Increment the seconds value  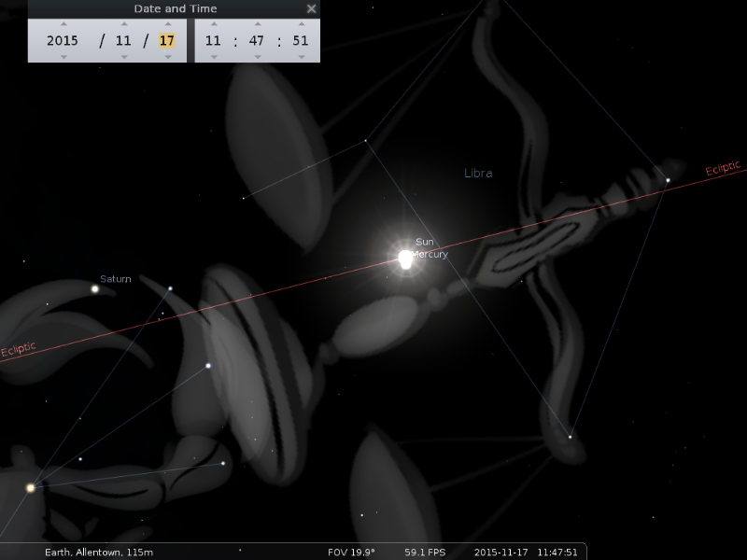[x=300, y=24]
